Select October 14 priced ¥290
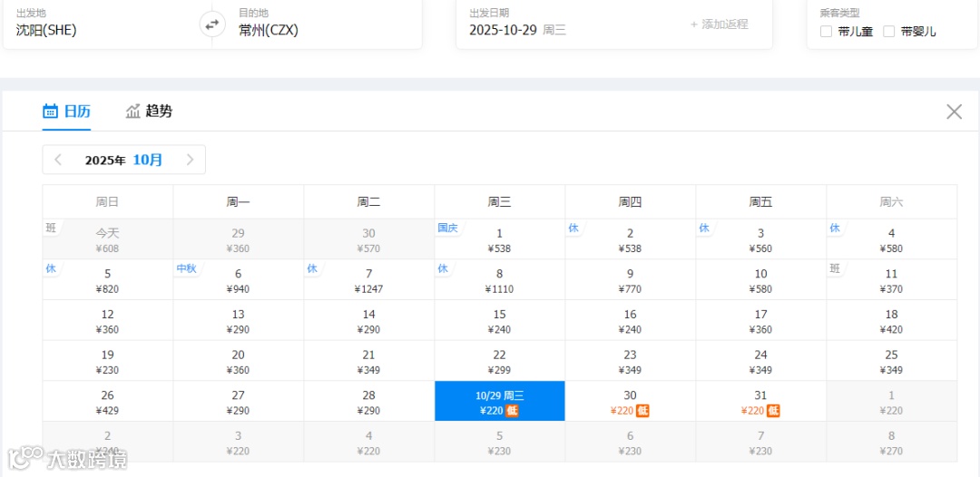Viewport: 980px width, 477px height. coord(369,320)
